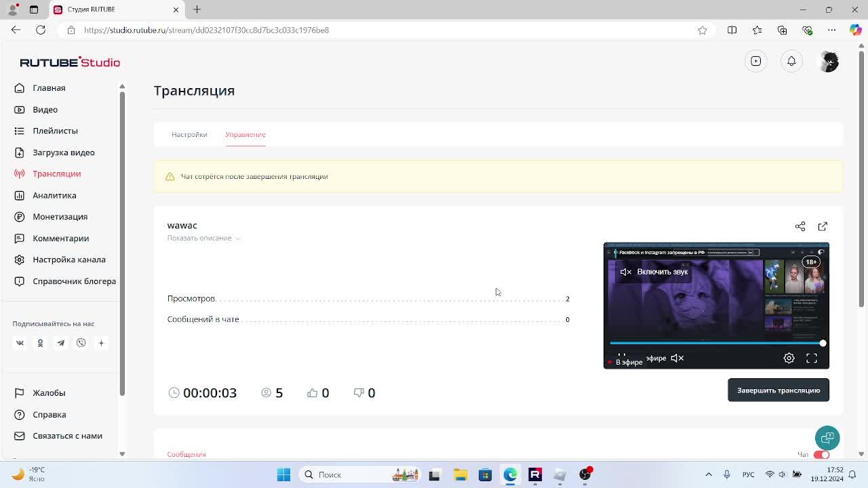Pause the live stream preview
The width and height of the screenshot is (868, 488).
pyautogui.click(x=622, y=356)
